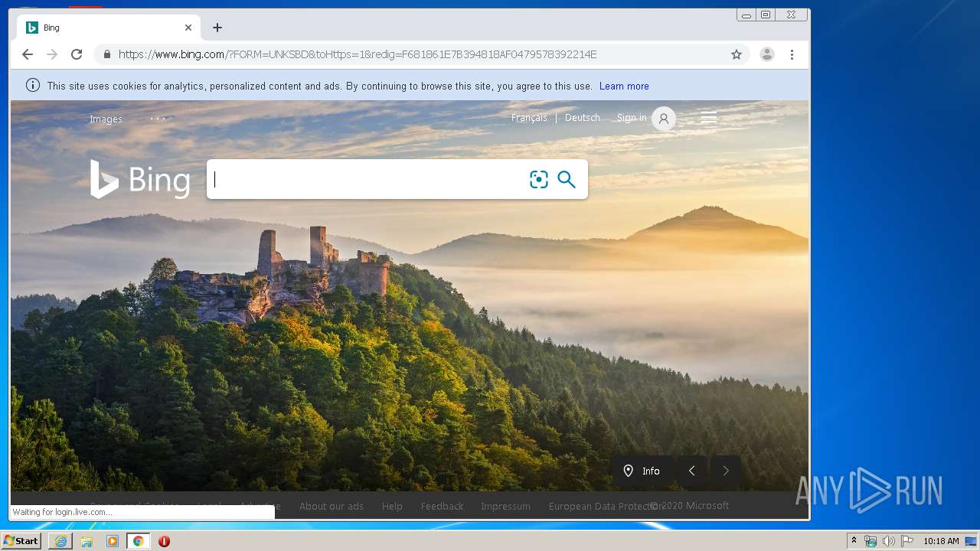Click Sign in
The height and width of the screenshot is (551, 980).
tap(632, 118)
